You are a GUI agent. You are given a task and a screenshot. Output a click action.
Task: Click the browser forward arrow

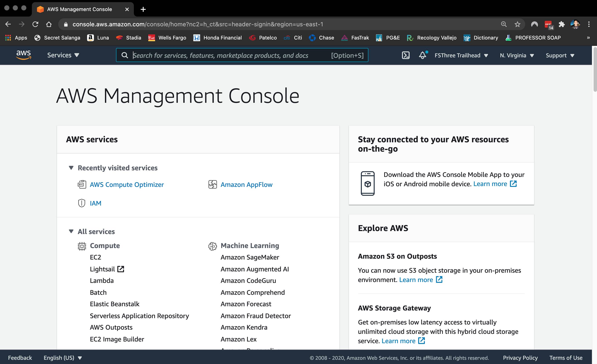pyautogui.click(x=22, y=24)
